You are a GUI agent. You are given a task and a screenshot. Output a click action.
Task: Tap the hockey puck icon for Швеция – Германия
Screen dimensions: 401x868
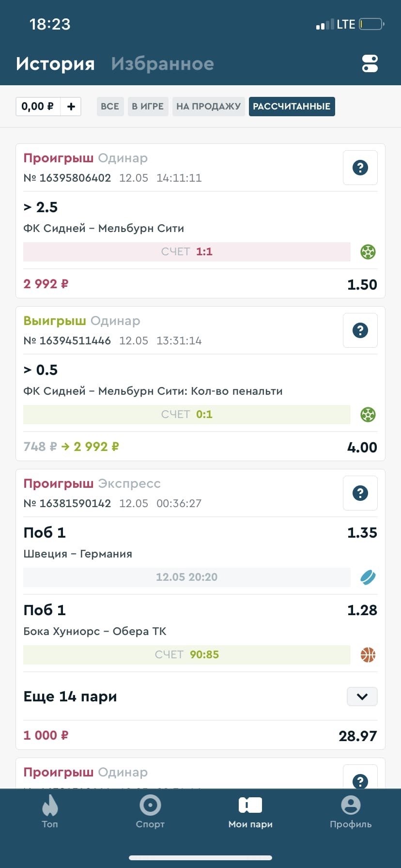pos(368,577)
